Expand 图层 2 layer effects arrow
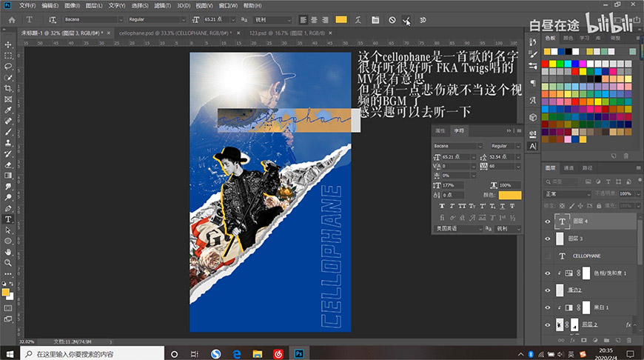 click(635, 325)
